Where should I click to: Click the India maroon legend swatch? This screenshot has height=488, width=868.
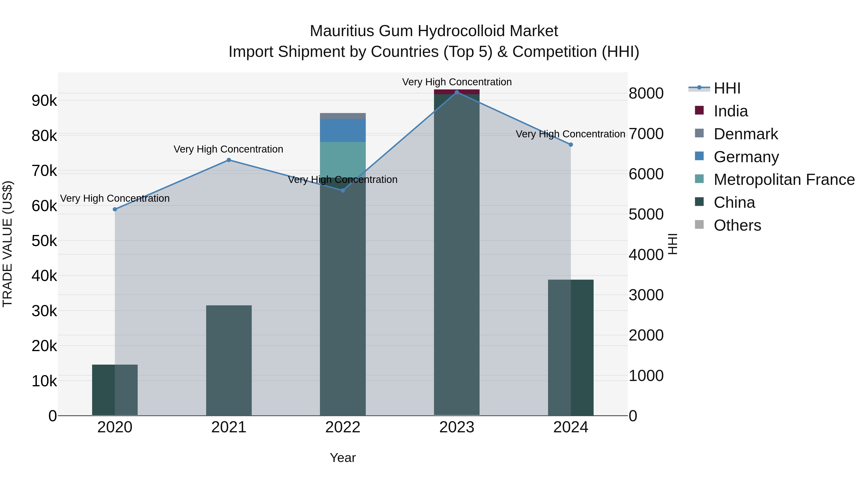[699, 110]
